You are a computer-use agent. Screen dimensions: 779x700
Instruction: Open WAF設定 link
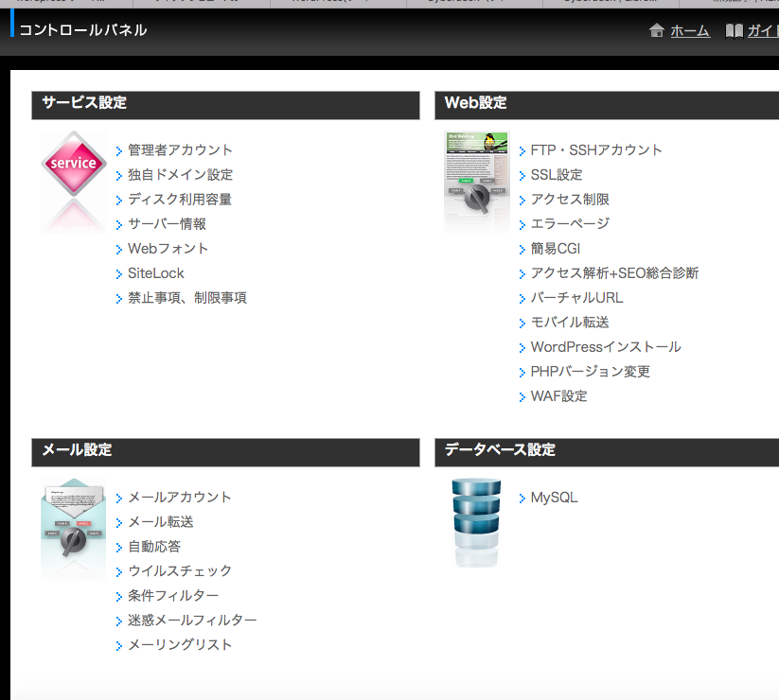click(x=558, y=396)
